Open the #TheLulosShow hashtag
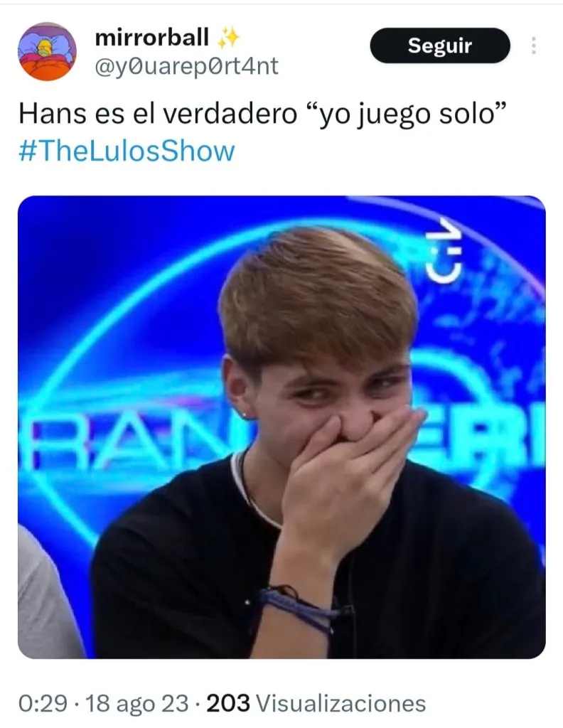 pyautogui.click(x=127, y=151)
